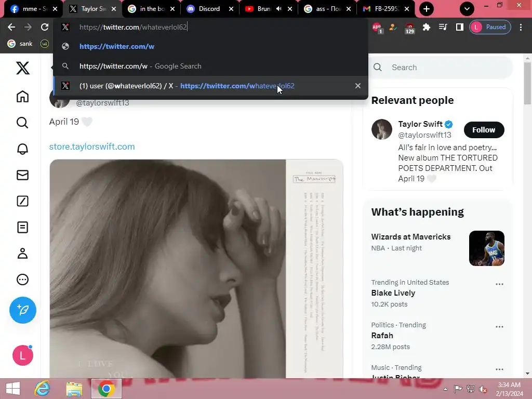Open tab search dropdown arrow
This screenshot has width=532, height=399.
pyautogui.click(x=467, y=9)
